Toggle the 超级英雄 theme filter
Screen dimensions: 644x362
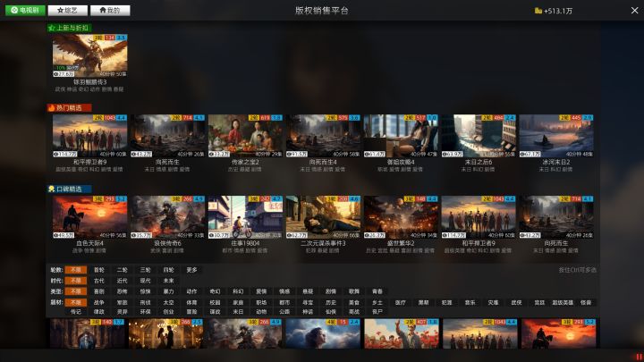point(563,302)
